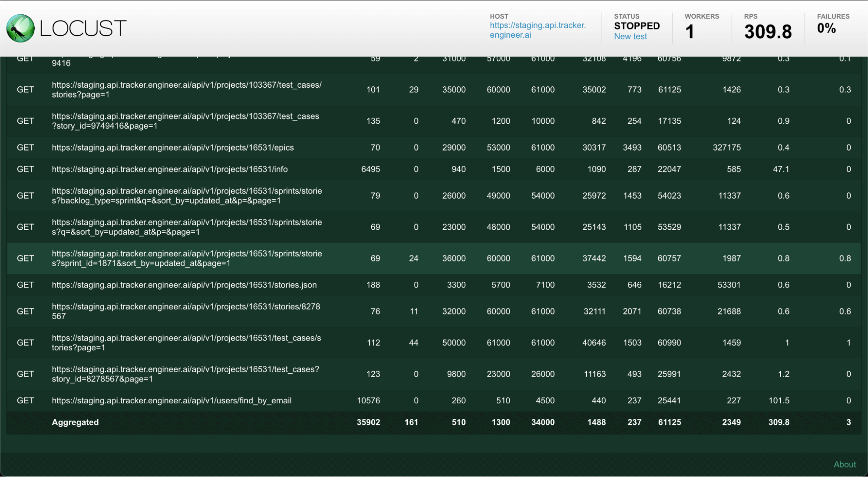
Task: Click aggregated 34000 percentile value
Action: pyautogui.click(x=543, y=422)
